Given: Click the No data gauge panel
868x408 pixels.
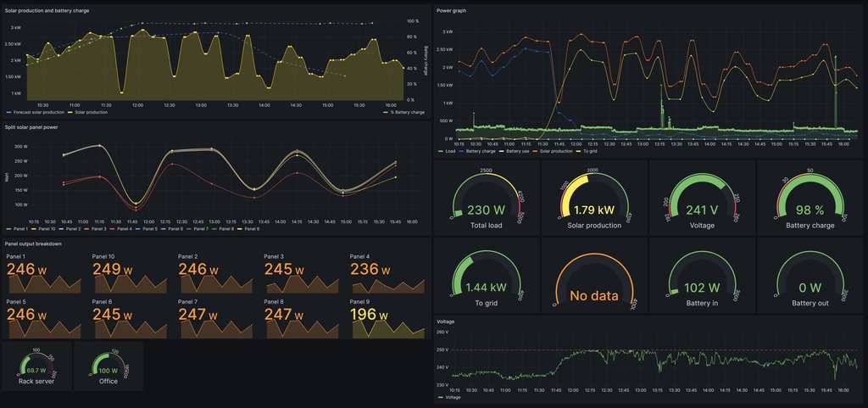Looking at the screenshot, I should point(594,277).
